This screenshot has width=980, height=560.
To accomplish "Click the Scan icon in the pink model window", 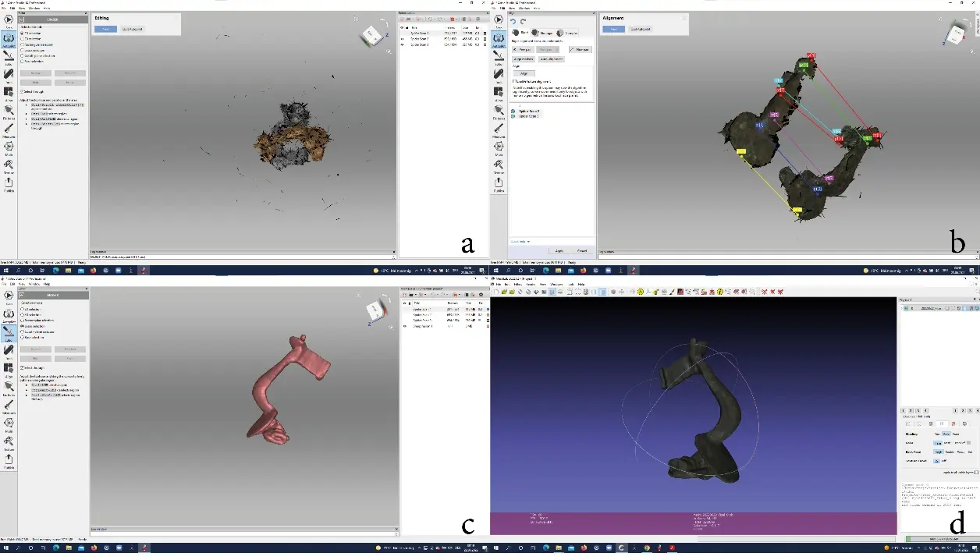I will point(9,296).
